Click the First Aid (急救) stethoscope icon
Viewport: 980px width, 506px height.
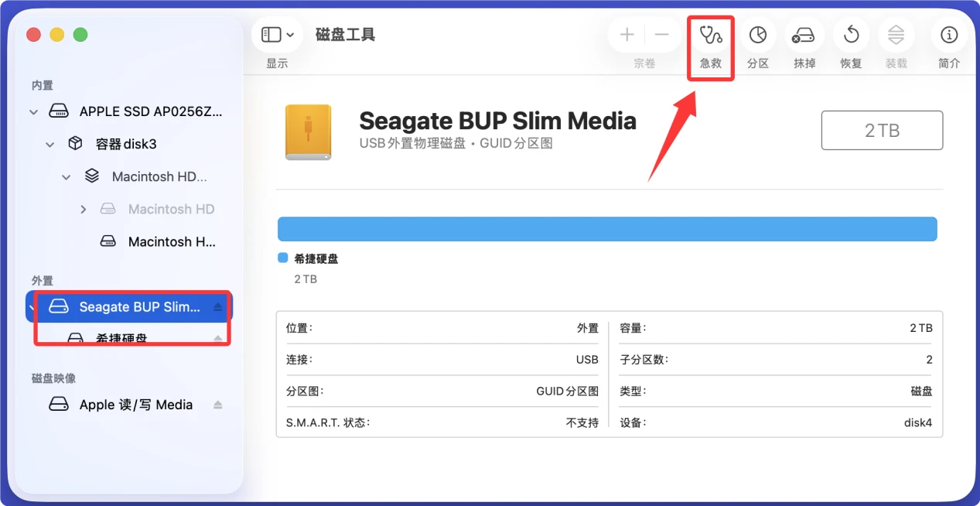point(710,35)
